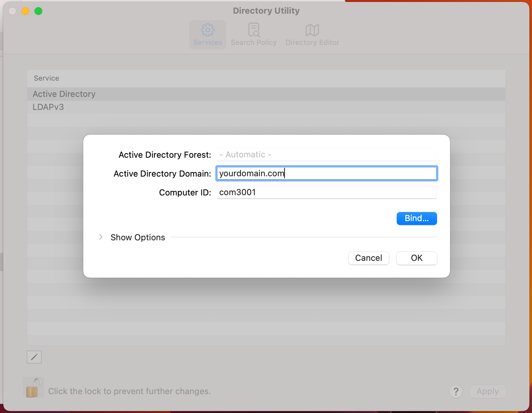The width and height of the screenshot is (532, 413).
Task: Click the Active Directory Forest field
Action: (x=326, y=154)
